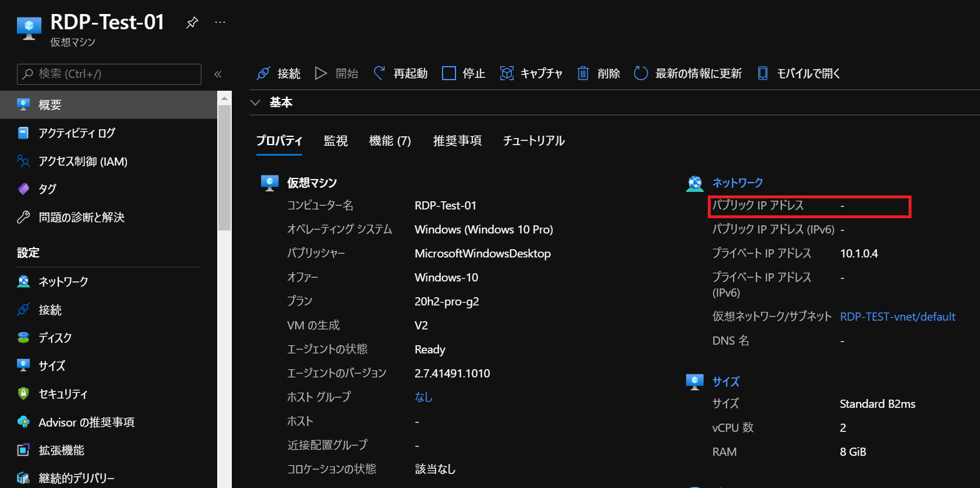Open the RDP-TEST-vnet/default link
The height and width of the screenshot is (488, 980).
point(897,317)
